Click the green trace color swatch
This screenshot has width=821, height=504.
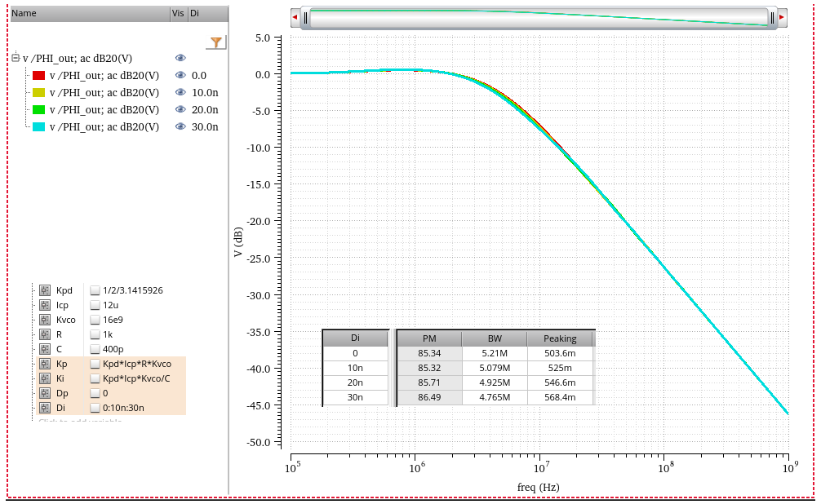pos(38,110)
